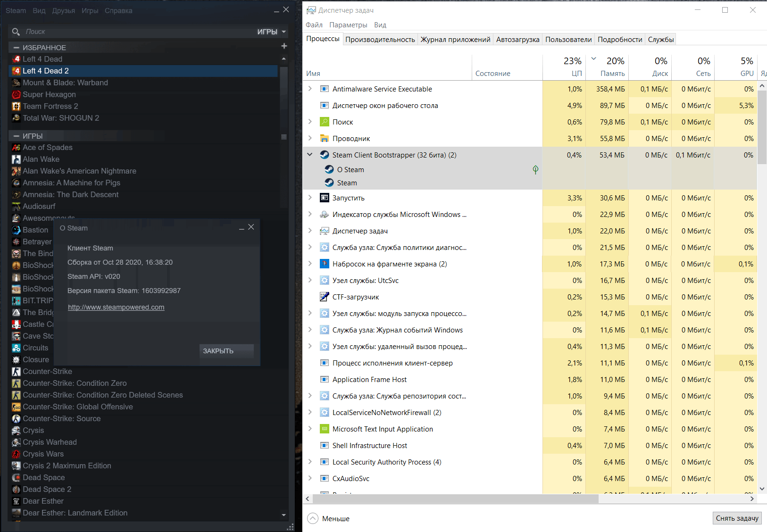The width and height of the screenshot is (767, 532).
Task: Click the Dead Space 2 icon
Action: pos(17,489)
